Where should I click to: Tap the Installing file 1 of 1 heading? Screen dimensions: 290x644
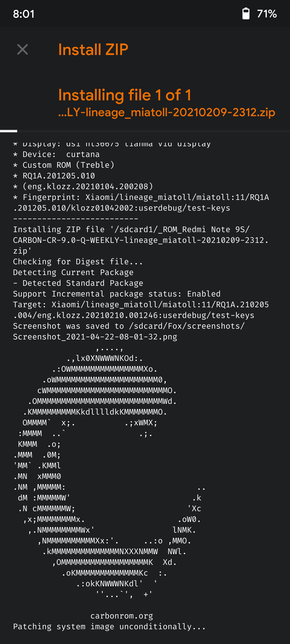[x=125, y=95]
